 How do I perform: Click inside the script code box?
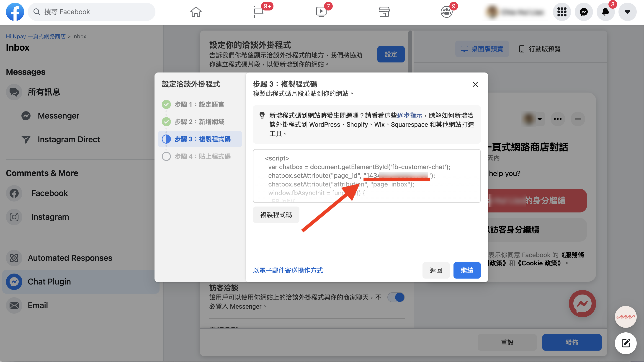pos(367,176)
